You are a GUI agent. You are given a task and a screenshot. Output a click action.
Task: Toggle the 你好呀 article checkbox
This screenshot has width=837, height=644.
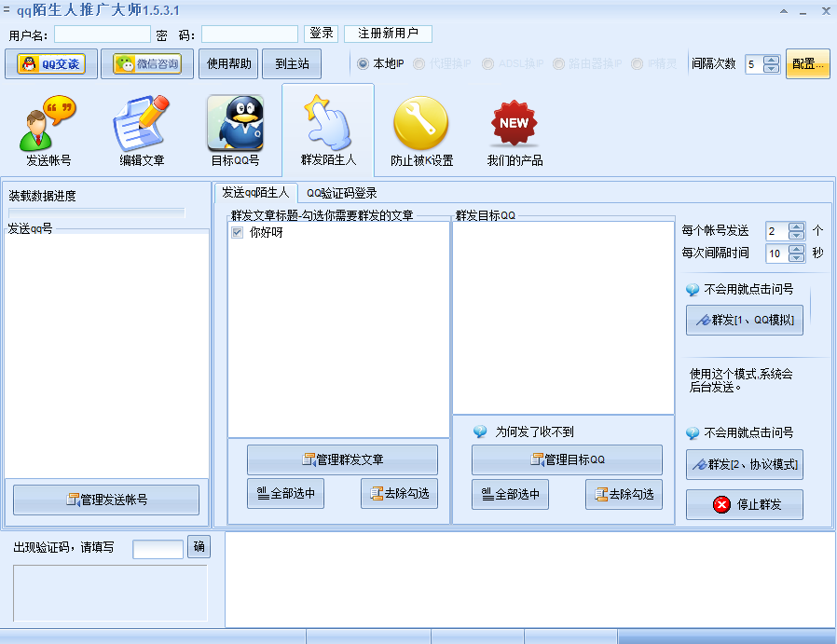238,233
